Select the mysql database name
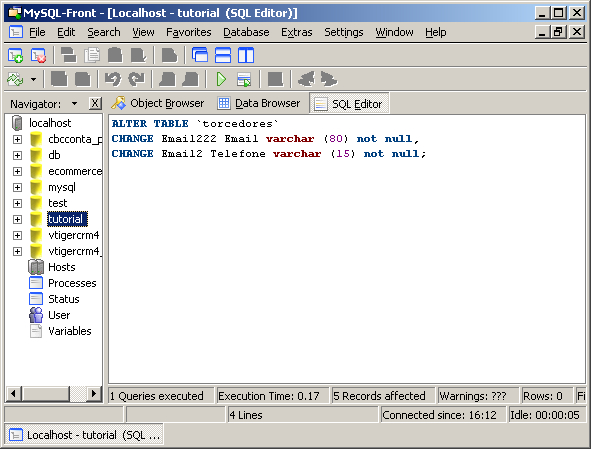This screenshot has width=591, height=449. click(x=62, y=187)
